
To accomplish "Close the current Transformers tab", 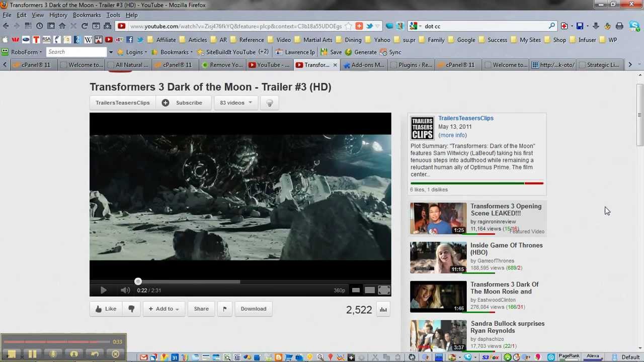I will pyautogui.click(x=335, y=65).
